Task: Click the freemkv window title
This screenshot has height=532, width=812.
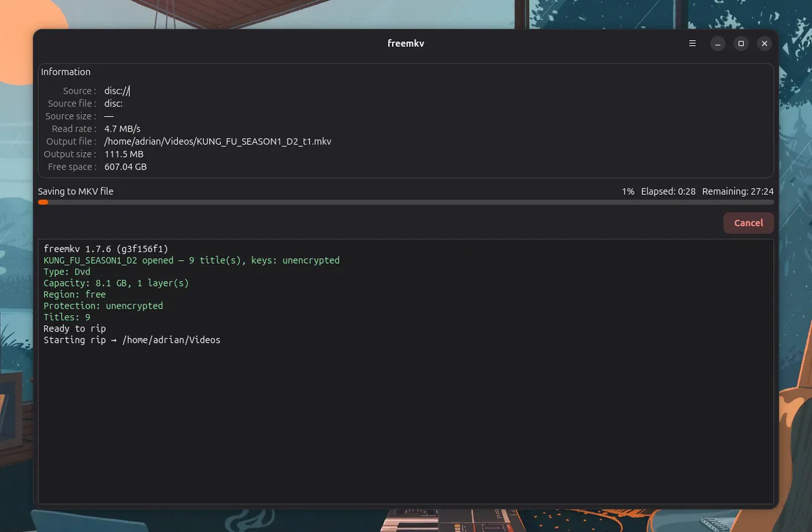Action: 406,44
